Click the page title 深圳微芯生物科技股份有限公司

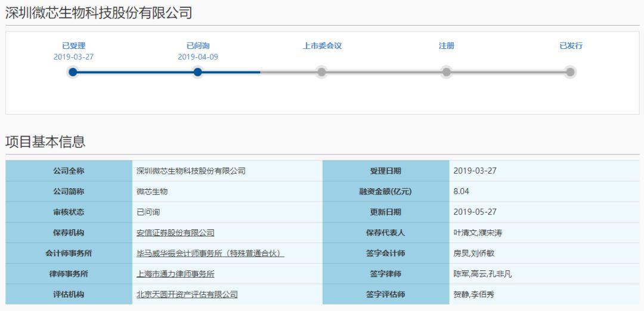98,13
